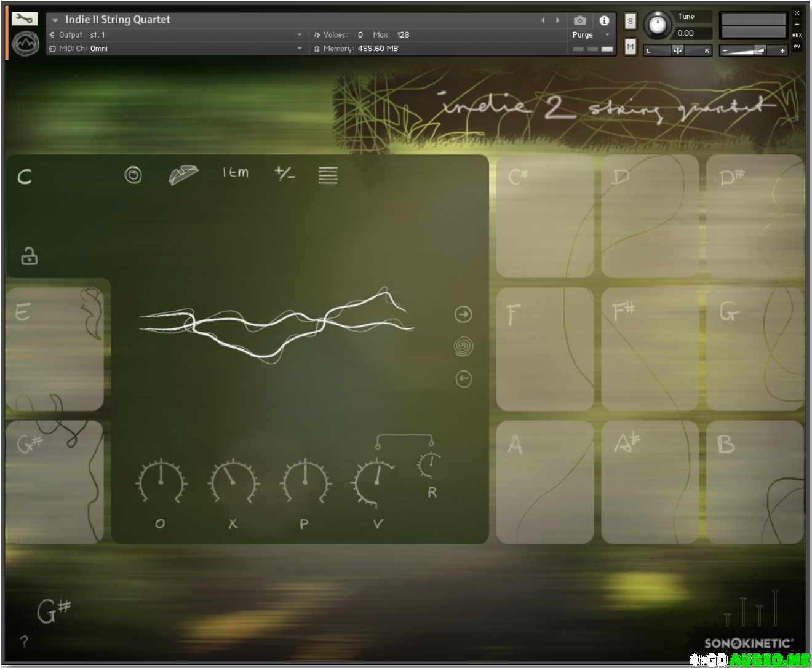Image resolution: width=812 pixels, height=668 pixels.
Task: Click the Max voices 128 value
Action: pos(403,35)
